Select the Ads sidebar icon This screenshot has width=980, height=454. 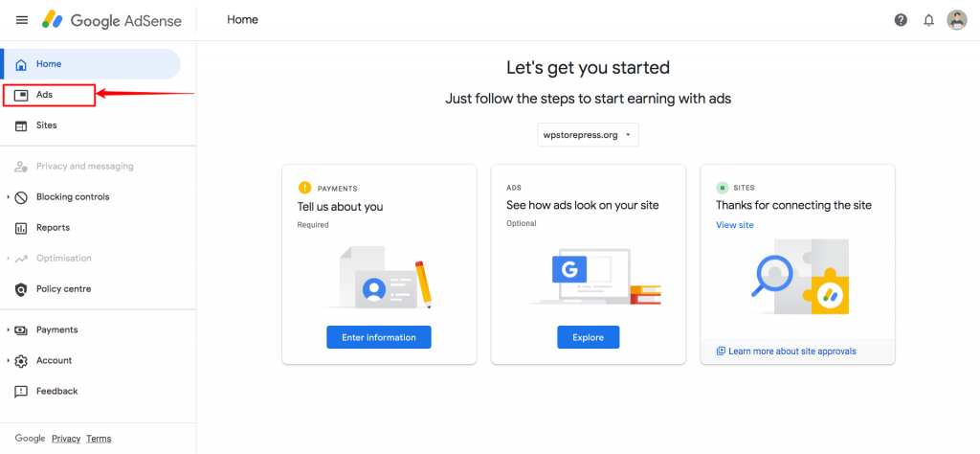click(21, 95)
